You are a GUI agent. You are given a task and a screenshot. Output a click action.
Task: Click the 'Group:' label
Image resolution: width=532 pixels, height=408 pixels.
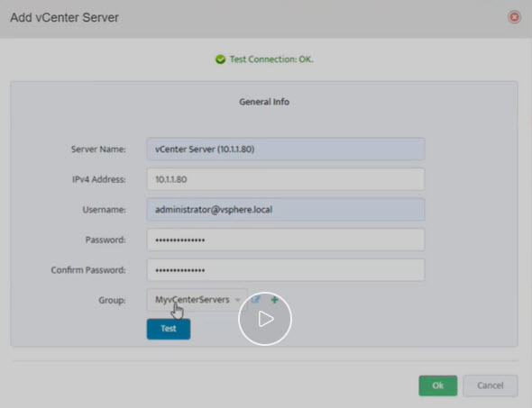coord(112,300)
